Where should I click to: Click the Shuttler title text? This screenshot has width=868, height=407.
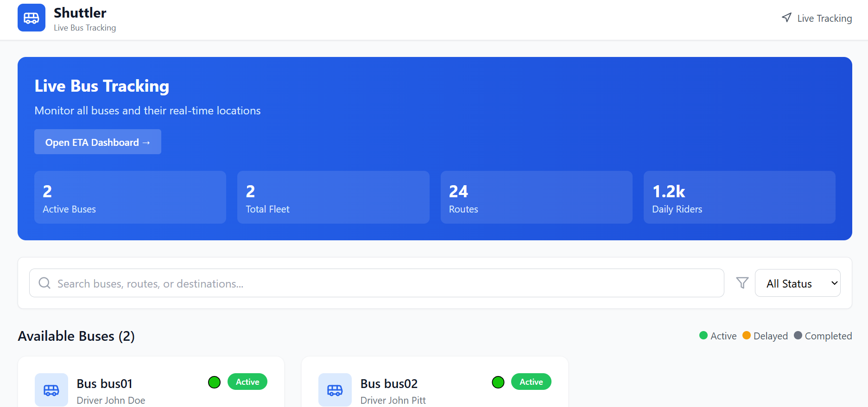pyautogui.click(x=80, y=13)
